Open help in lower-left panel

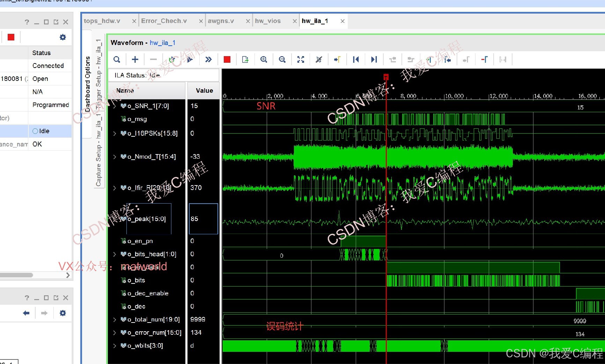[x=27, y=298]
